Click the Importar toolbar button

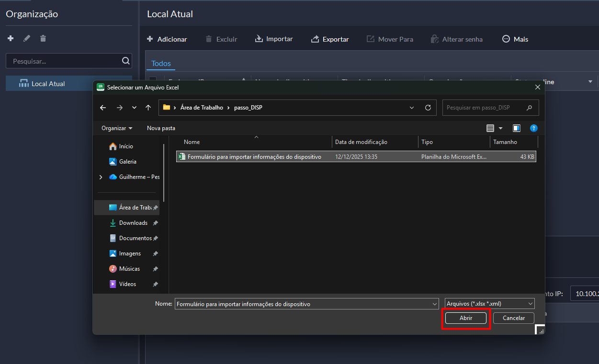click(274, 39)
